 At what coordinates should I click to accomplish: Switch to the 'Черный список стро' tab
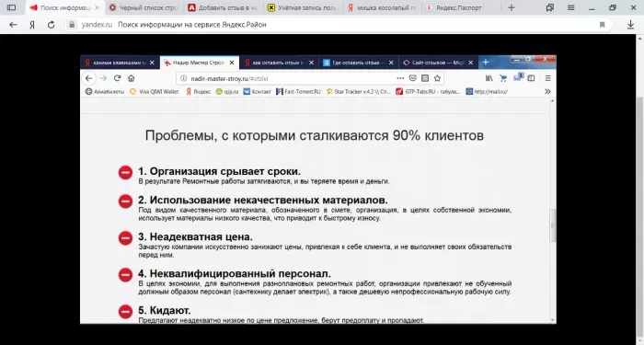tap(143, 7)
